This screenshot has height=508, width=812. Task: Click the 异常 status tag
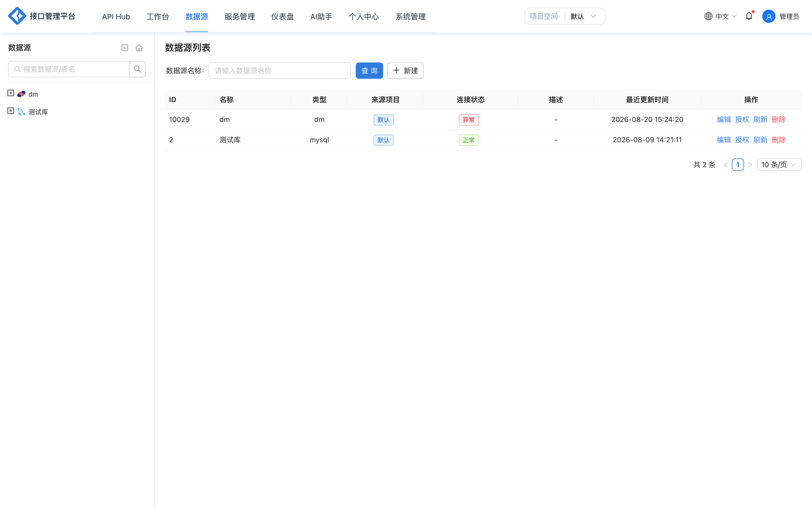click(x=469, y=120)
